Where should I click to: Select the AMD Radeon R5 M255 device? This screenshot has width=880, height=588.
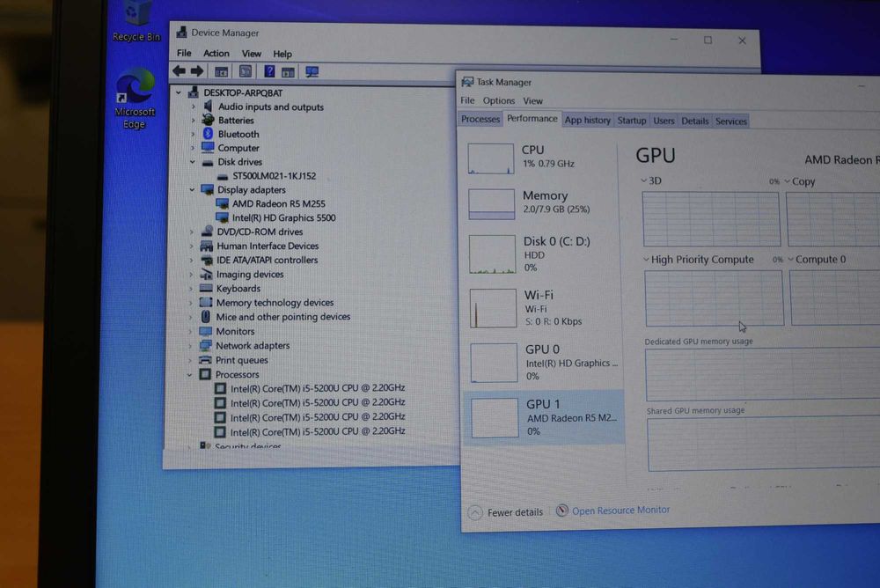click(x=278, y=204)
